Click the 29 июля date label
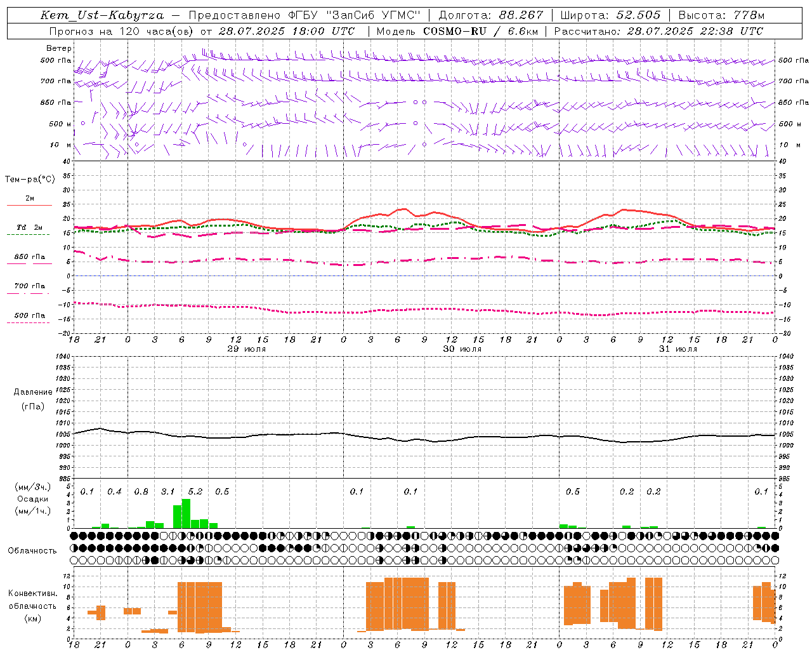The width and height of the screenshot is (812, 650). pyautogui.click(x=247, y=349)
